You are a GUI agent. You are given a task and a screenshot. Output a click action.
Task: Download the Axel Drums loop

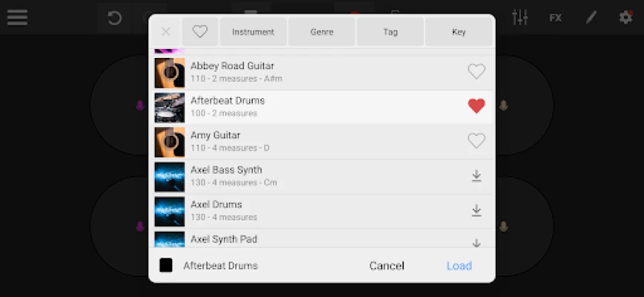(x=476, y=210)
